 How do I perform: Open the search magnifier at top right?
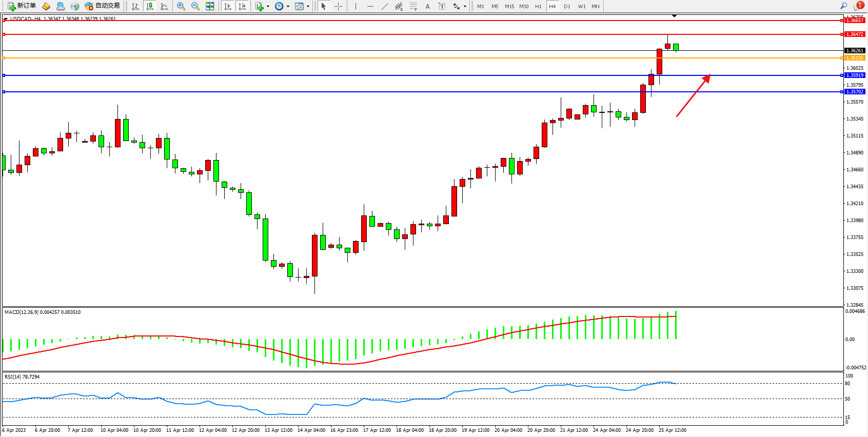coord(843,6)
